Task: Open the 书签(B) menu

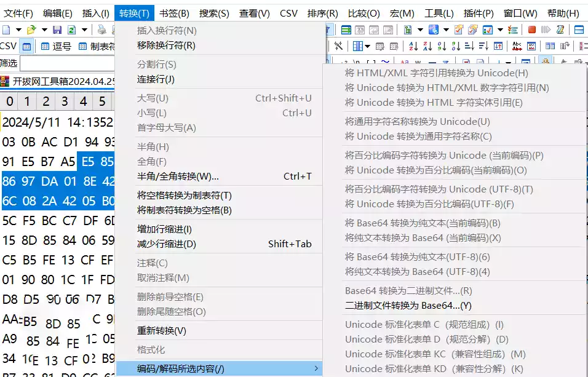Action: click(174, 13)
